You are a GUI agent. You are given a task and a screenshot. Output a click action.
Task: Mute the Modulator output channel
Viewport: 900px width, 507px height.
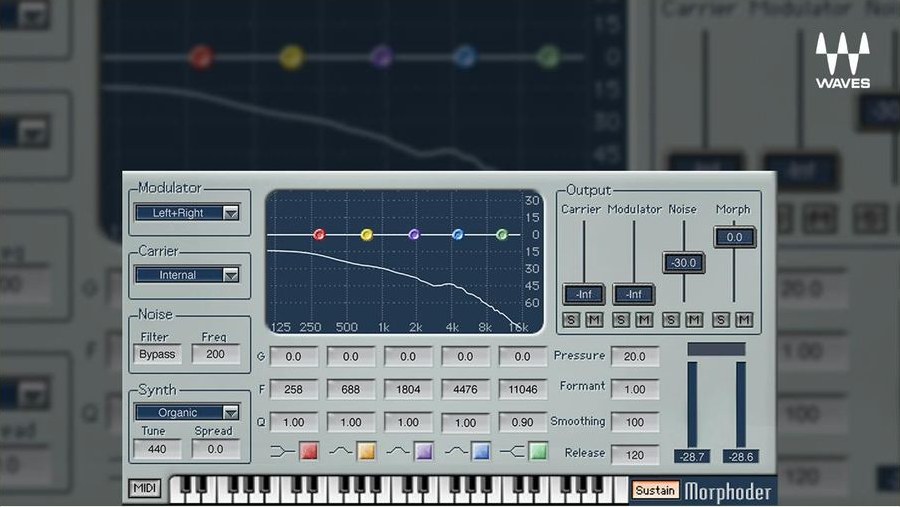click(644, 320)
